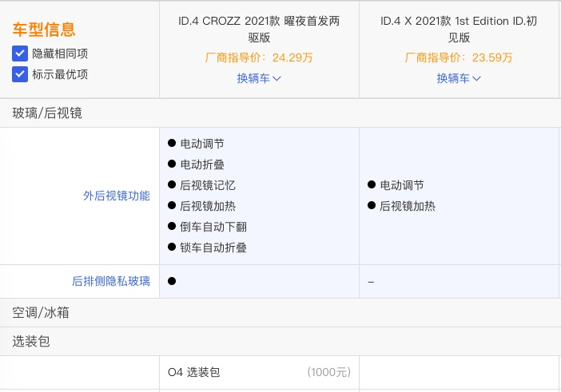Click the ID.4 X 1st Edition title
Viewport: 561px width, 392px height.
pyautogui.click(x=459, y=29)
